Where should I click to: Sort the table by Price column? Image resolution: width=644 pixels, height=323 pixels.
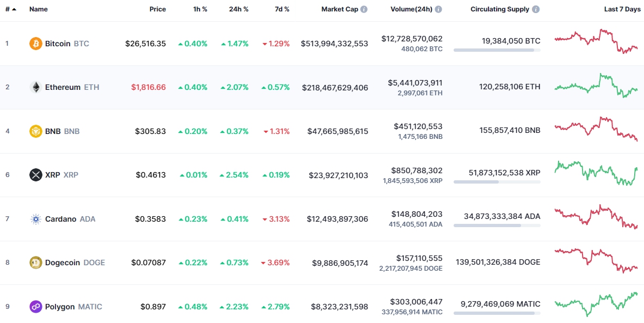click(158, 9)
